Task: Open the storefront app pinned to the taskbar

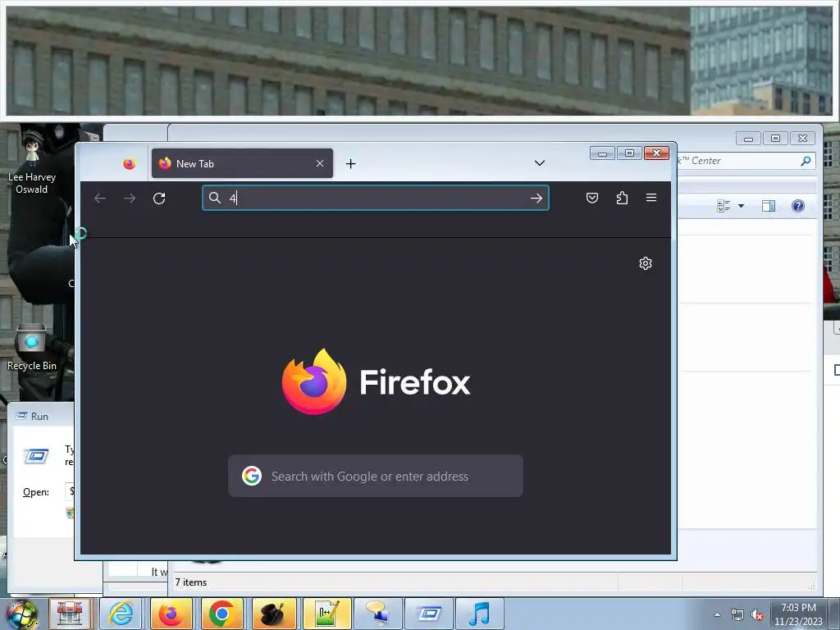Action: (x=71, y=614)
